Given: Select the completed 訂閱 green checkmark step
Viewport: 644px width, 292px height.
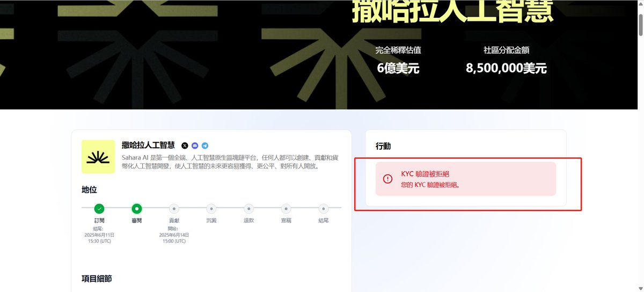Looking at the screenshot, I should click(x=99, y=208).
